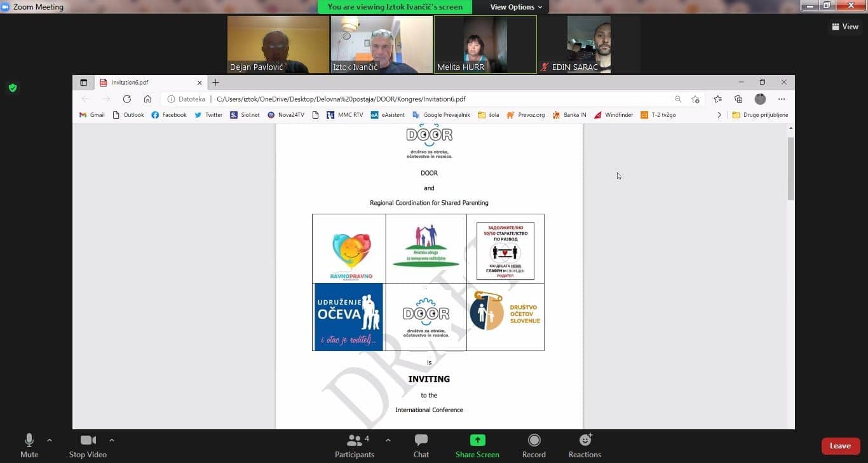868x463 pixels.
Task: Expand the šola bookmarks folder
Action: pyautogui.click(x=489, y=115)
